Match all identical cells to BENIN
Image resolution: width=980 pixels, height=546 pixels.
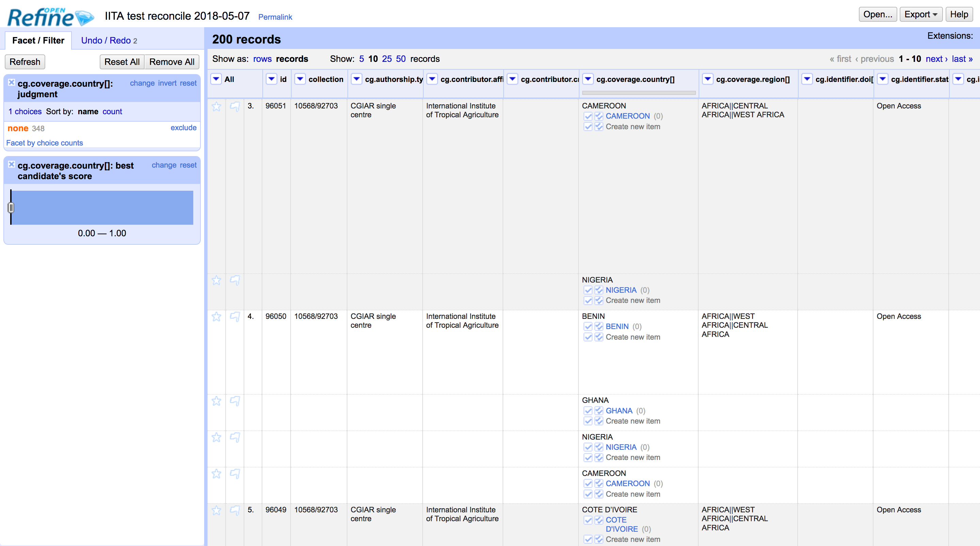(599, 327)
